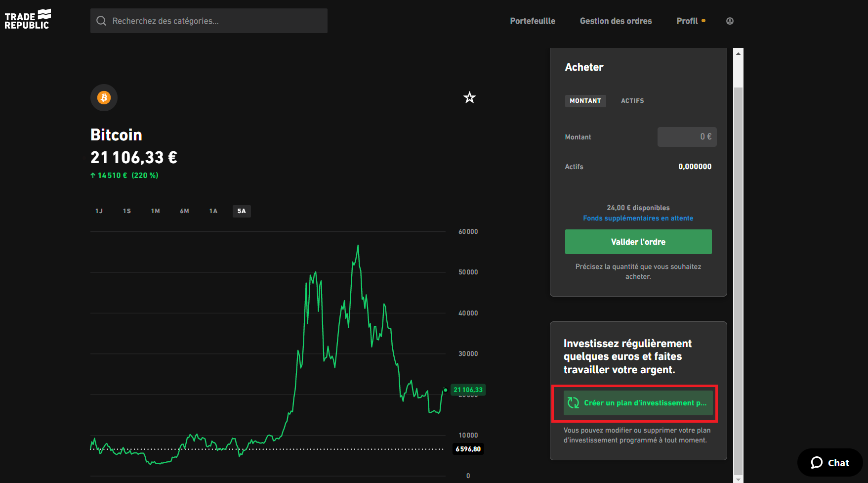
Task: Open the Trade Republic logo home link
Action: pyautogui.click(x=28, y=19)
